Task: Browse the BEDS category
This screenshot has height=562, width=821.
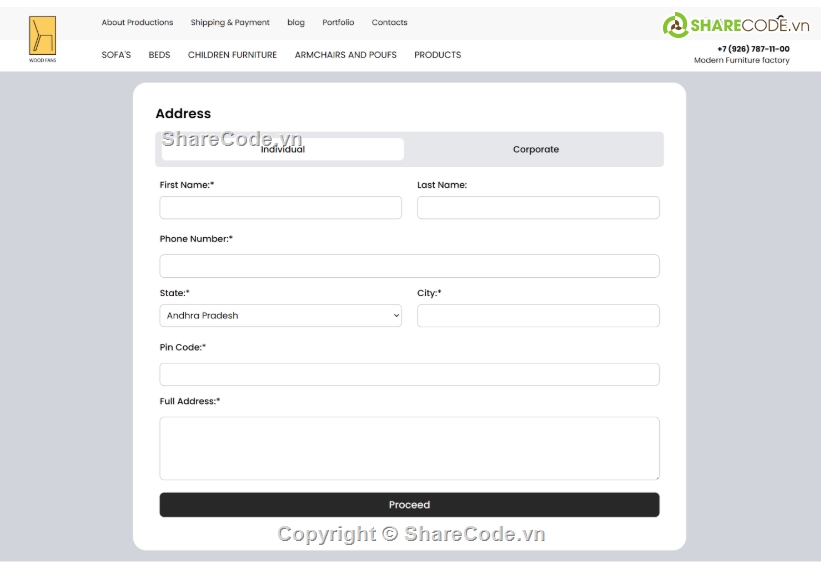Action: 159,55
